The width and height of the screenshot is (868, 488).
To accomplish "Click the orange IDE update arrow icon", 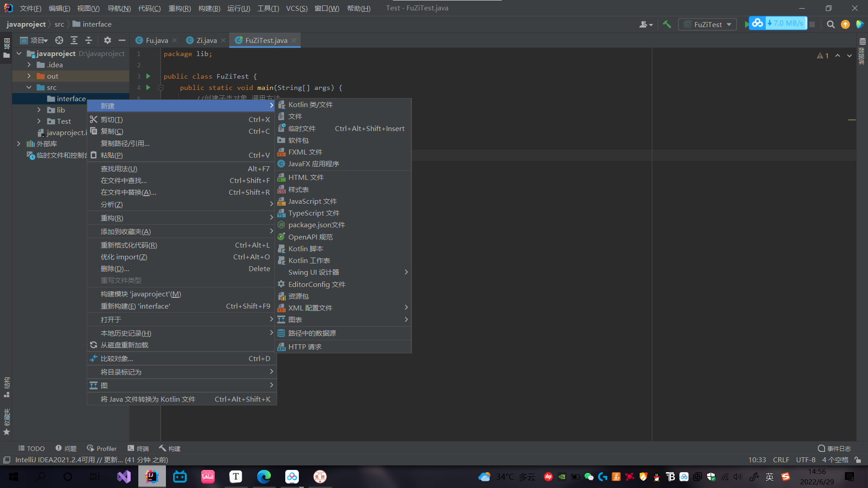I will 845,24.
